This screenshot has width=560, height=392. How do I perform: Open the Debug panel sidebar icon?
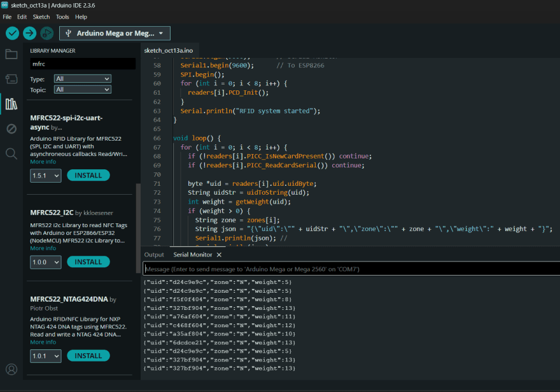pyautogui.click(x=11, y=129)
